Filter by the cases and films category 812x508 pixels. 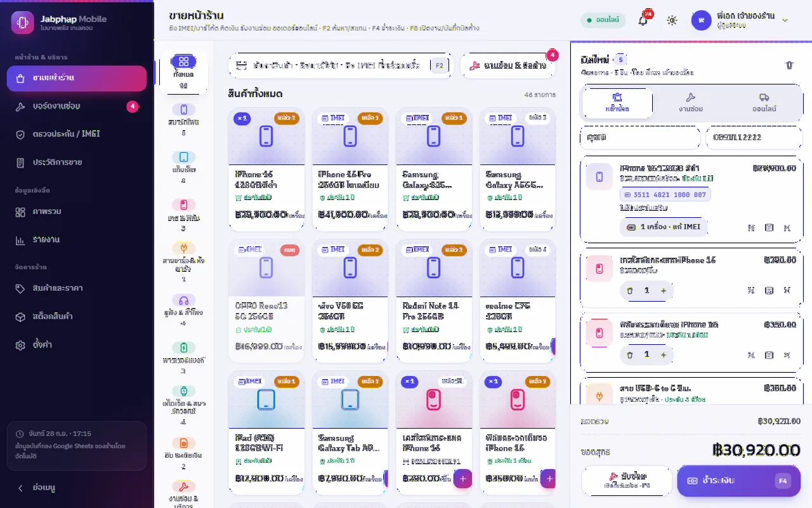click(x=183, y=215)
